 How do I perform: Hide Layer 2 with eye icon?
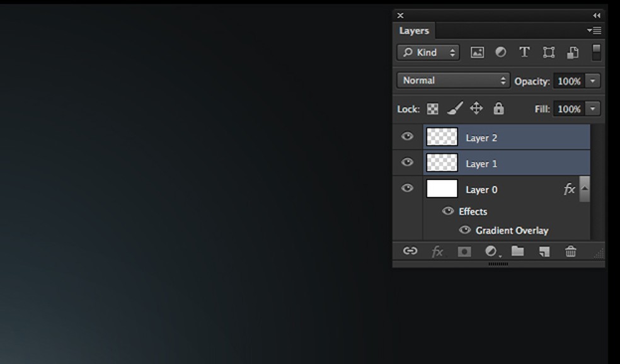pyautogui.click(x=407, y=137)
